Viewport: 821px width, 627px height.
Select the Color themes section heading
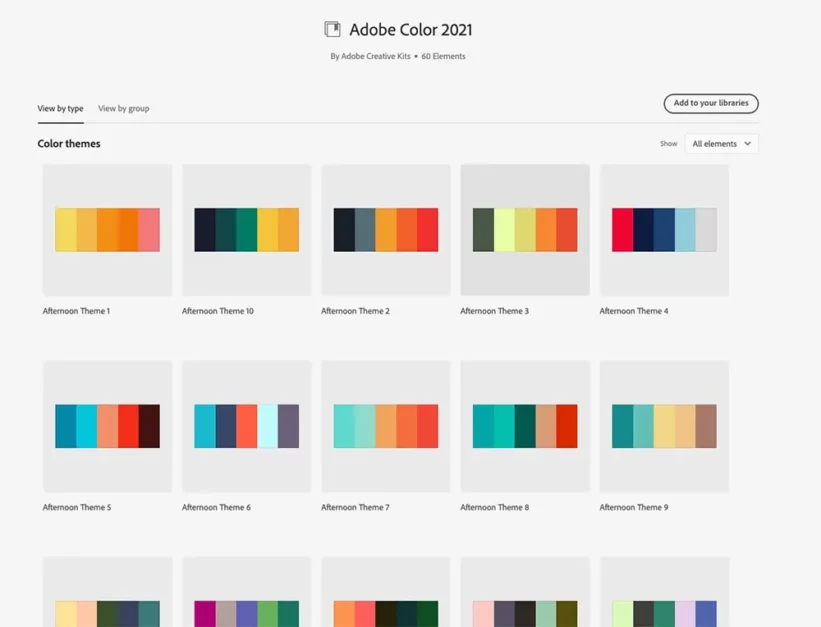coord(69,143)
